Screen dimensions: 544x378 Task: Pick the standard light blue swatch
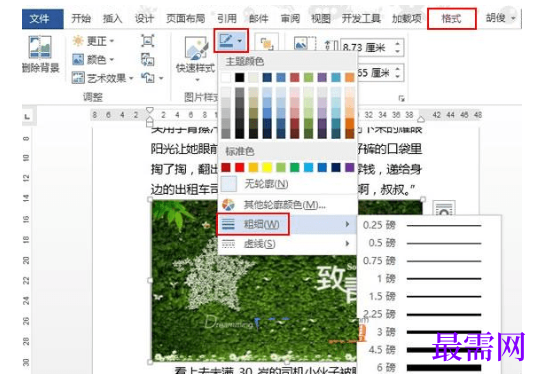point(308,167)
